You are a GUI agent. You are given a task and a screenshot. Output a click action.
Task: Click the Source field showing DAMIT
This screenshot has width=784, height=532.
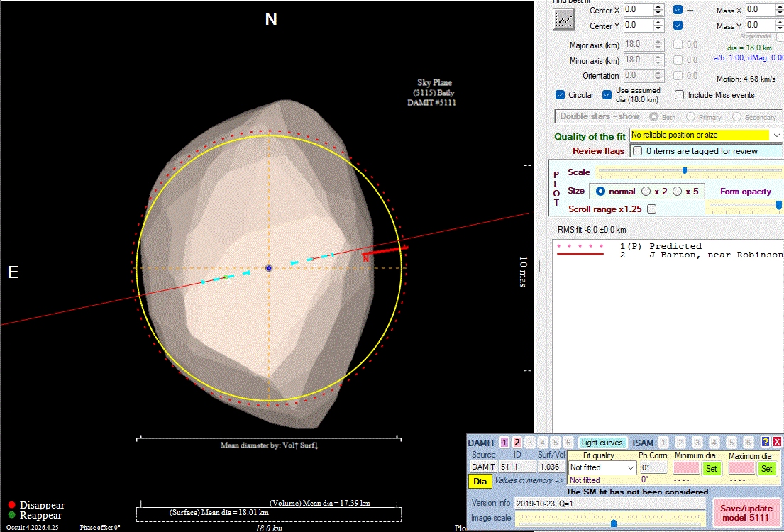click(483, 467)
